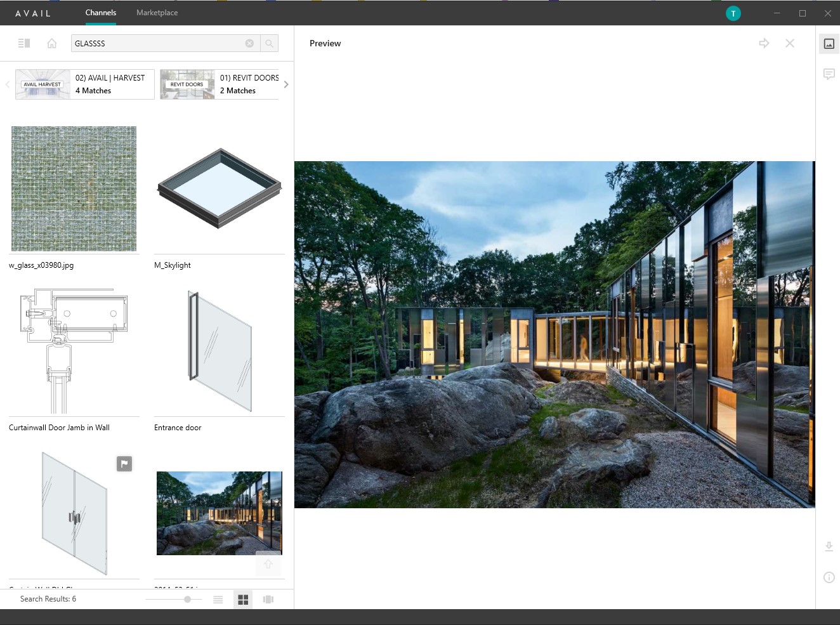Enable grid view display
Screen dimensions: 840x625
click(x=242, y=598)
